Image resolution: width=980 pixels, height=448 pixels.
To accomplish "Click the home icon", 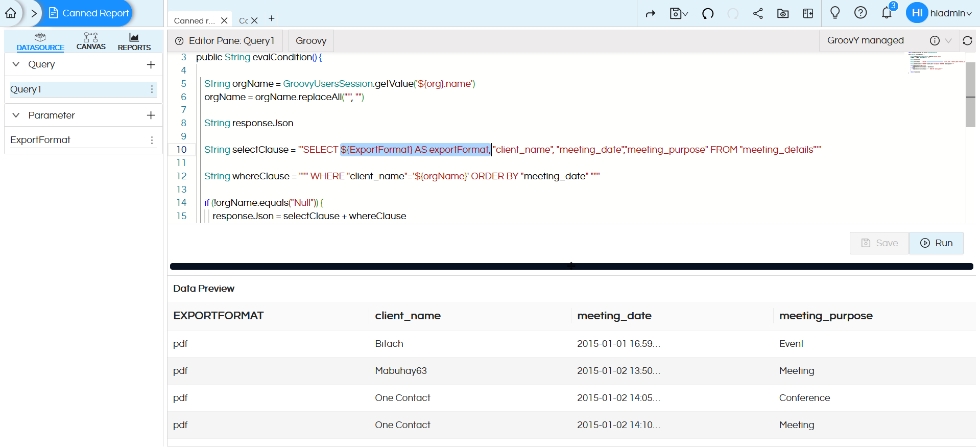I will tap(11, 13).
